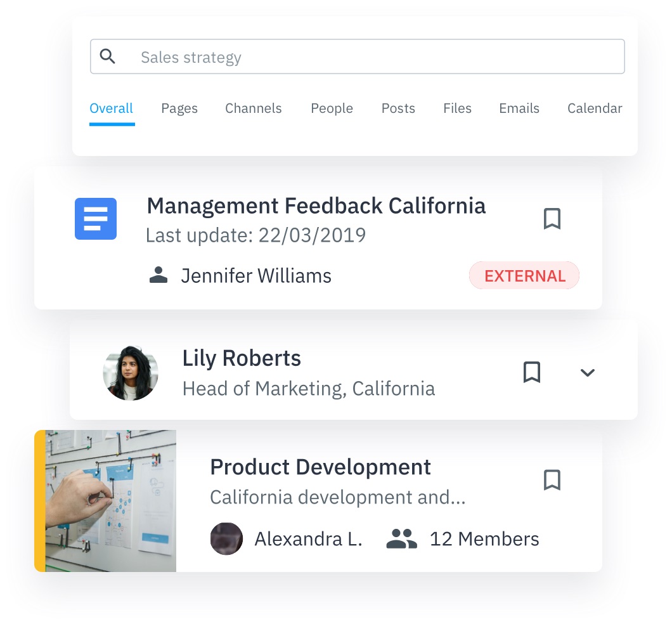Viewport: 672px width, 624px height.
Task: Select the People tab
Action: pos(332,108)
